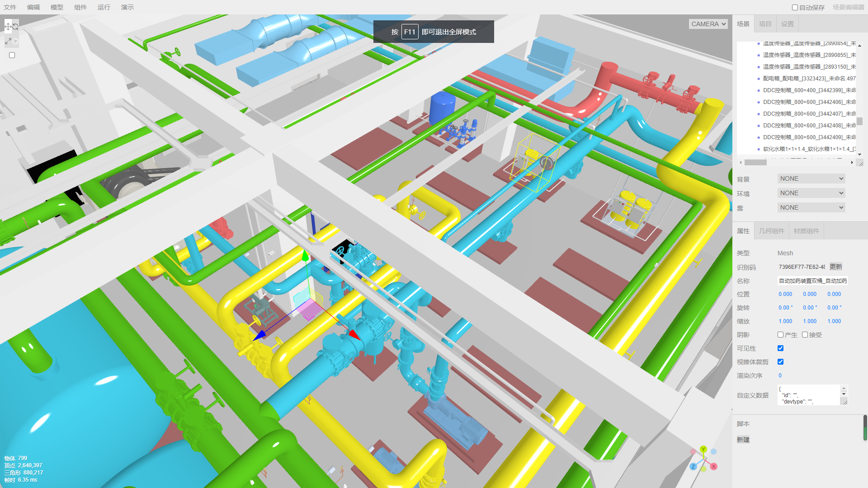Click the green Y transform arrow
The height and width of the screenshot is (488, 868).
pyautogui.click(x=306, y=256)
